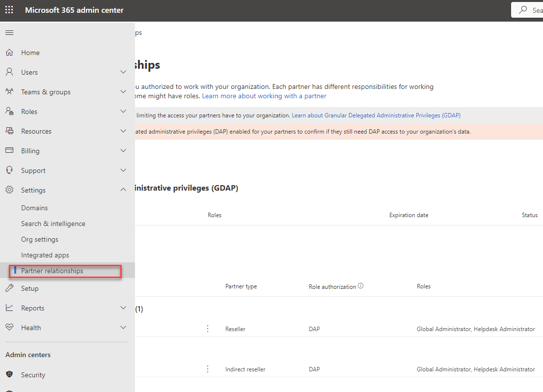Click the Partner type column header
This screenshot has height=392, width=543.
(241, 286)
